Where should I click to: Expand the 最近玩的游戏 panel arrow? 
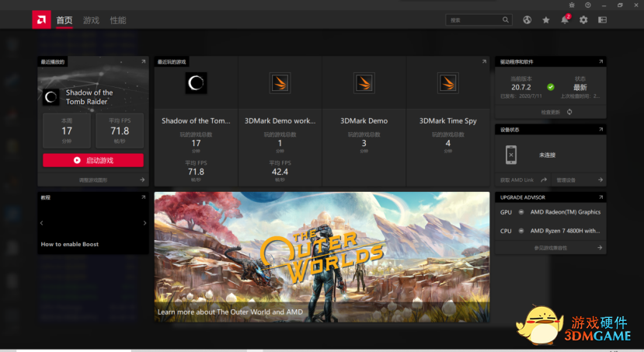pyautogui.click(x=484, y=61)
